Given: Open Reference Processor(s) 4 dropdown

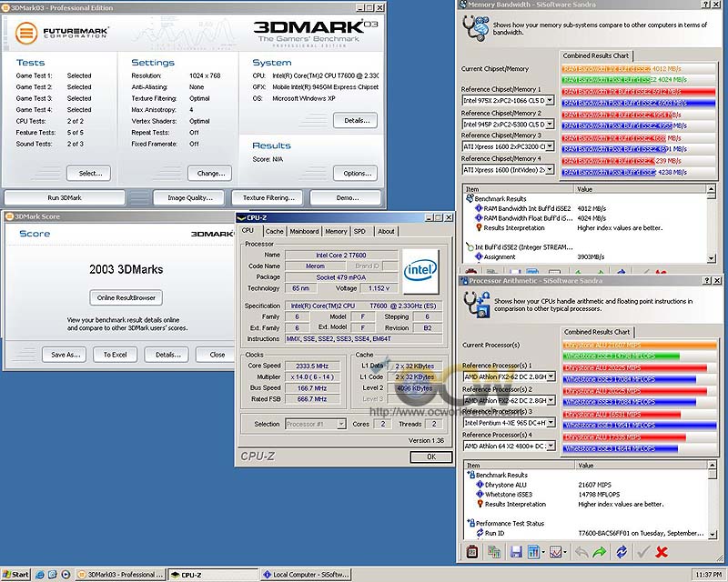Looking at the screenshot, I should [x=551, y=446].
